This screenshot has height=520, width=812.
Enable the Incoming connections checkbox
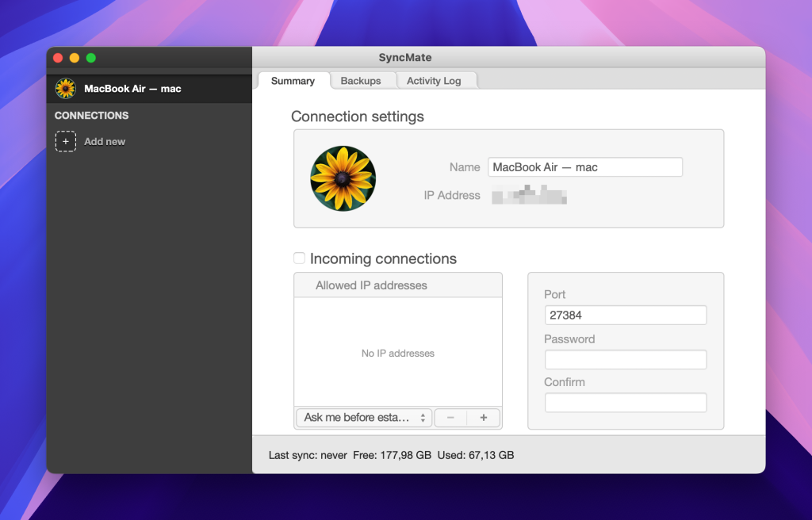point(299,258)
